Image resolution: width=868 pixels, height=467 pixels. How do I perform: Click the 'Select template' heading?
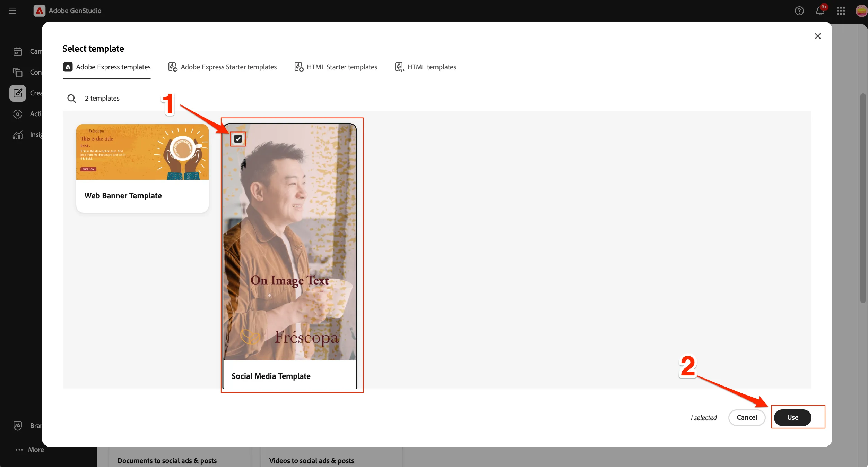pyautogui.click(x=93, y=49)
